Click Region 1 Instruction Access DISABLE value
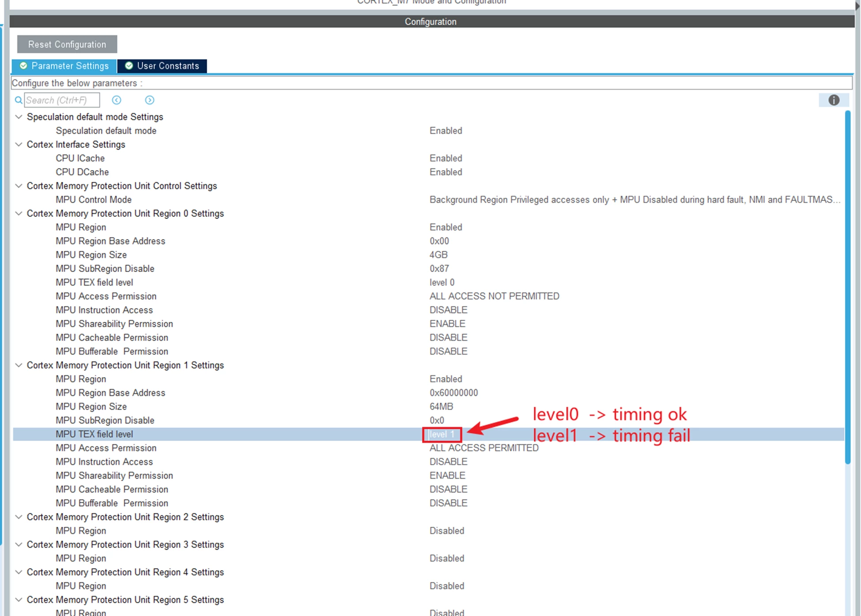Image resolution: width=861 pixels, height=616 pixels. tap(449, 462)
